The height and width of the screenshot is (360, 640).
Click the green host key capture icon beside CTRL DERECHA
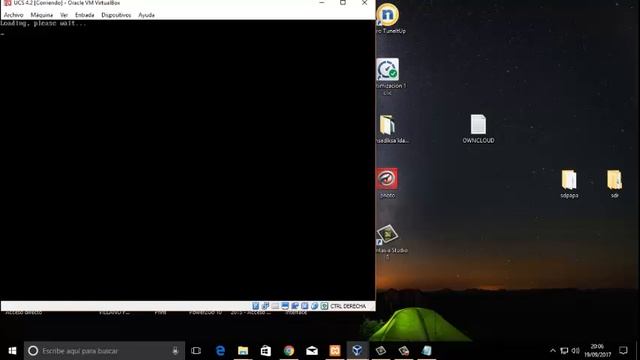324,306
